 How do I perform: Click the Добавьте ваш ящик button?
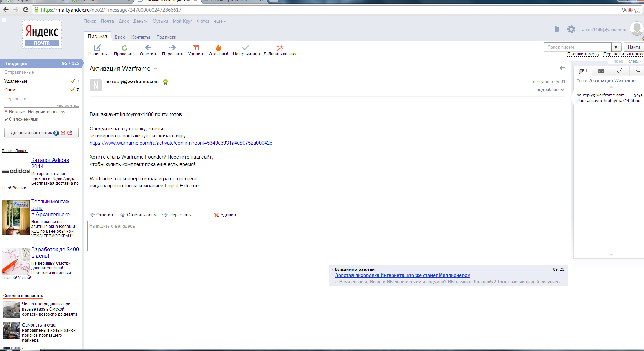pyautogui.click(x=42, y=133)
